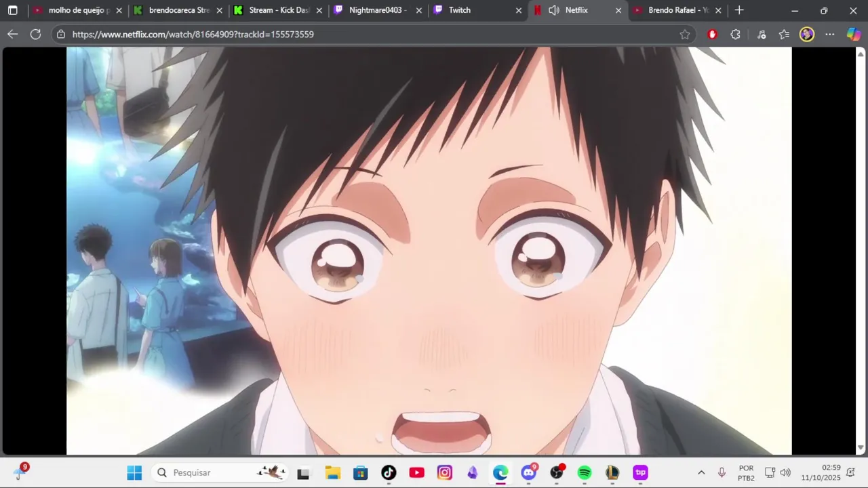Open the Extensions puzzle icon
This screenshot has width=868, height=488.
click(736, 34)
